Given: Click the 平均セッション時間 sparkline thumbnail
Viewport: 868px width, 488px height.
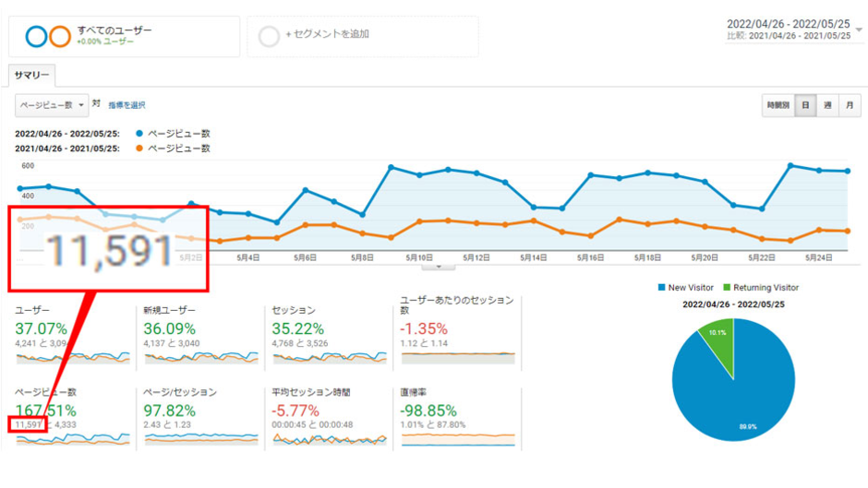Looking at the screenshot, I should (330, 440).
